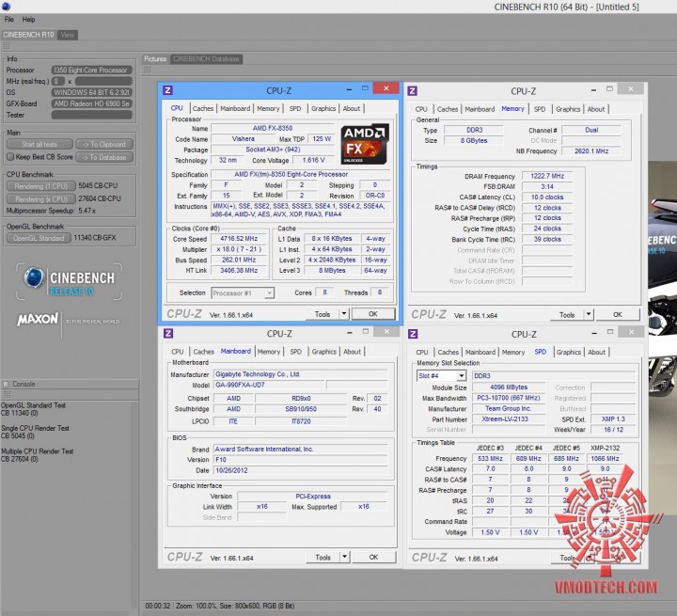The image size is (677, 616).
Task: Open Graphics tab in CPU window
Action: pyautogui.click(x=323, y=108)
